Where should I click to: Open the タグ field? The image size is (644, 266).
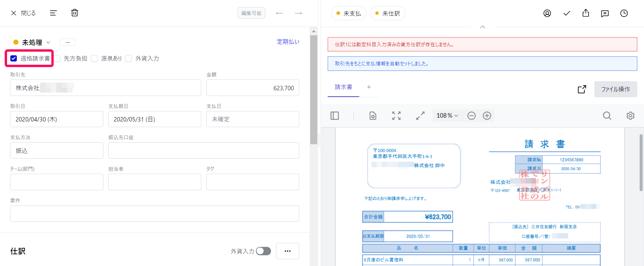(253, 182)
